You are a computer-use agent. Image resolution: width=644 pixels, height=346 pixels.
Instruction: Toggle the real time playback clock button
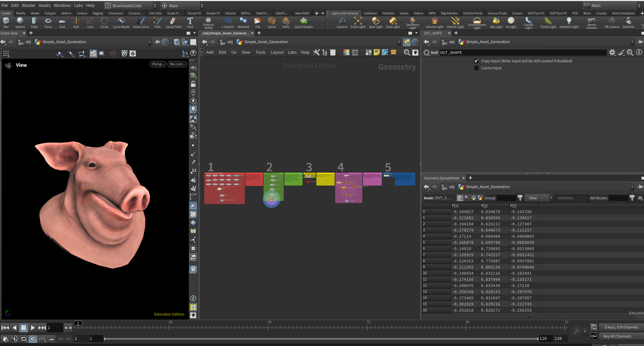[x=33, y=339]
